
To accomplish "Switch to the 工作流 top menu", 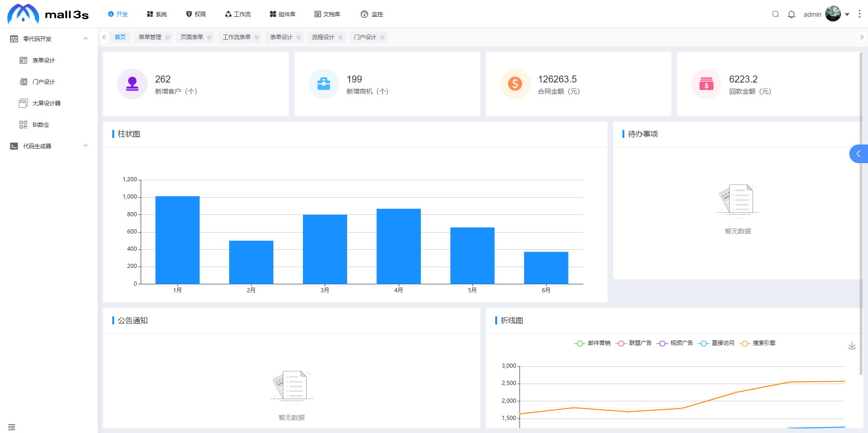I will (x=238, y=14).
